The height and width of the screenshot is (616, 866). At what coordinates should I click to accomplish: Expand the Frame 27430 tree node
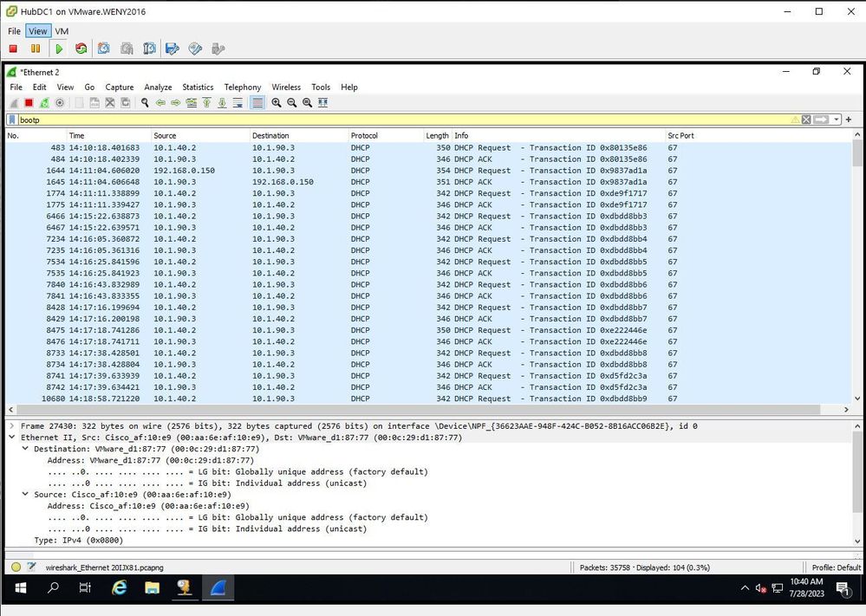pyautogui.click(x=11, y=426)
